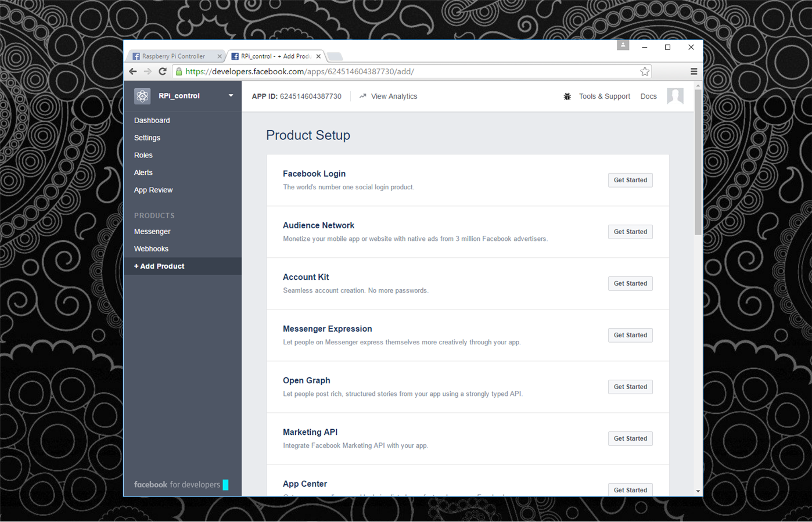
Task: Click the PRODUCTS section label in sidebar
Action: [x=155, y=215]
